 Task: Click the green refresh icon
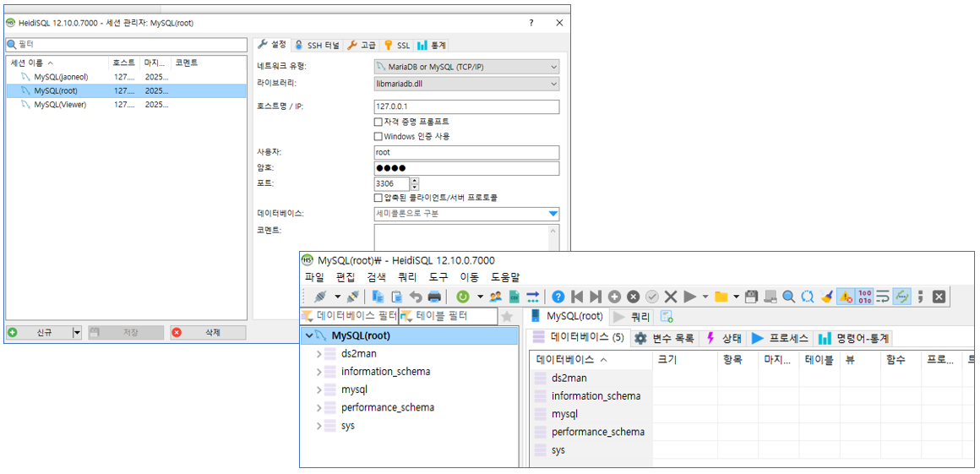(x=463, y=297)
